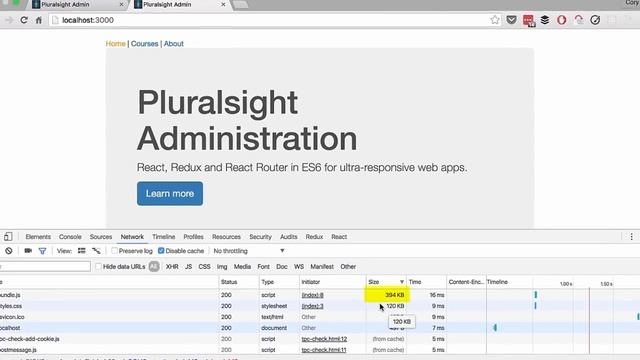
Task: Filter requests by Doc
Action: coord(282,267)
